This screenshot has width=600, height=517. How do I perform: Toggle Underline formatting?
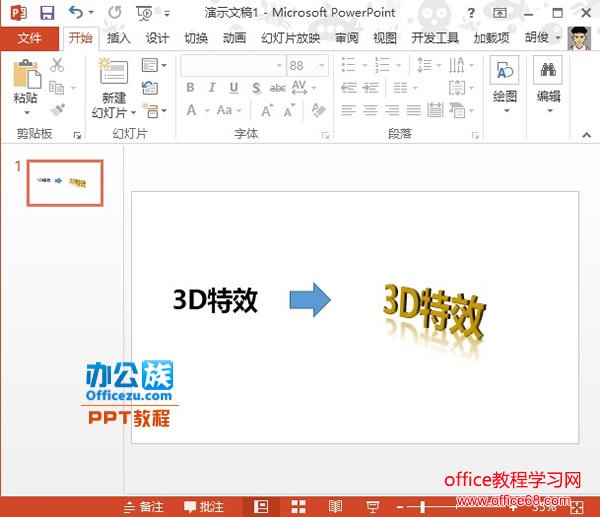pos(234,88)
